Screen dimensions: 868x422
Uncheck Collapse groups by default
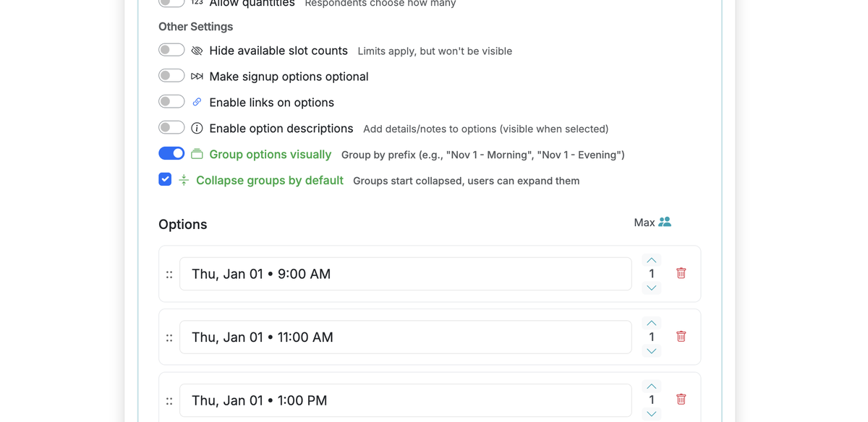(x=165, y=179)
